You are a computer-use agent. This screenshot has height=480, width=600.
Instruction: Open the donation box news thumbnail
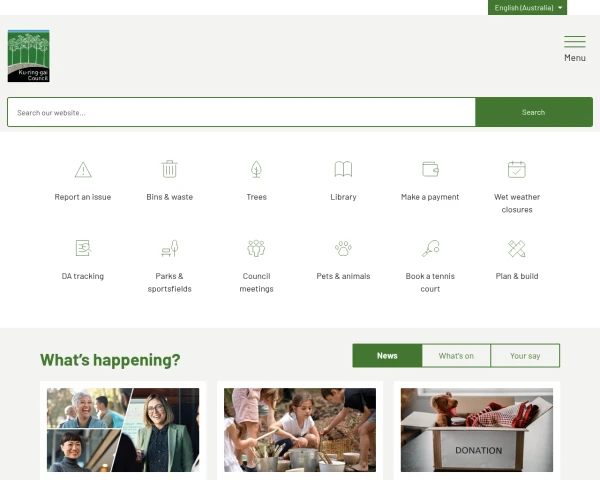(477, 429)
